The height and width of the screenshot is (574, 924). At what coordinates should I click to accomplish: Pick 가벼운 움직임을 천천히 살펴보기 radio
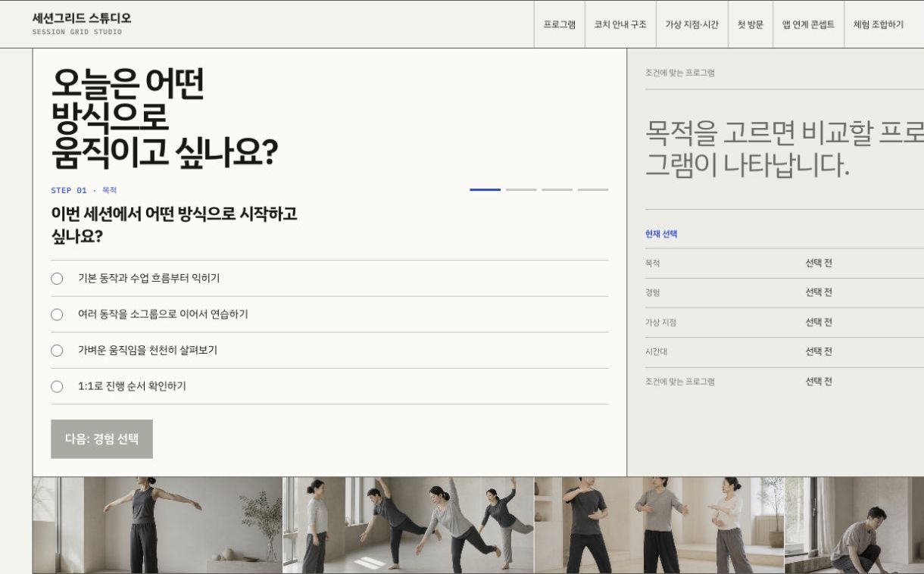pos(329,351)
